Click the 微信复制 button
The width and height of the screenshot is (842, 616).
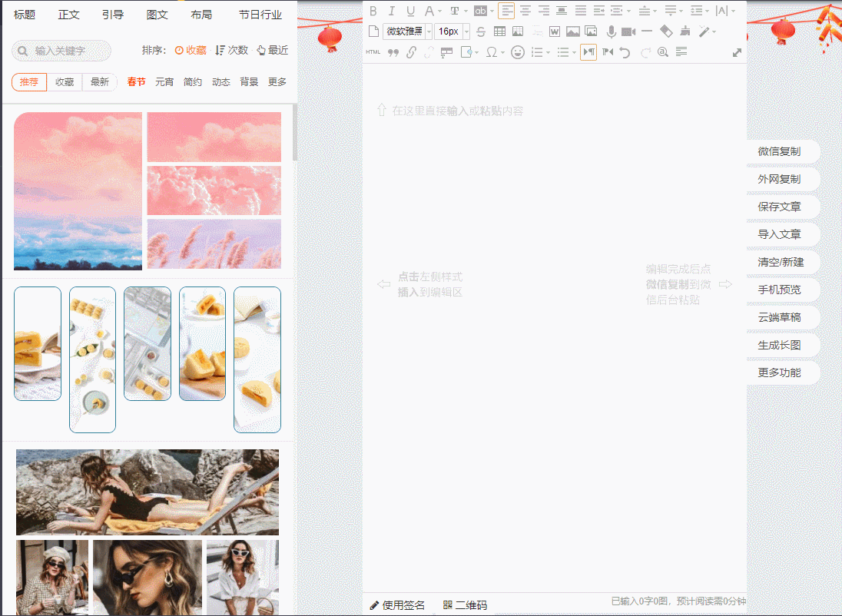pos(779,151)
